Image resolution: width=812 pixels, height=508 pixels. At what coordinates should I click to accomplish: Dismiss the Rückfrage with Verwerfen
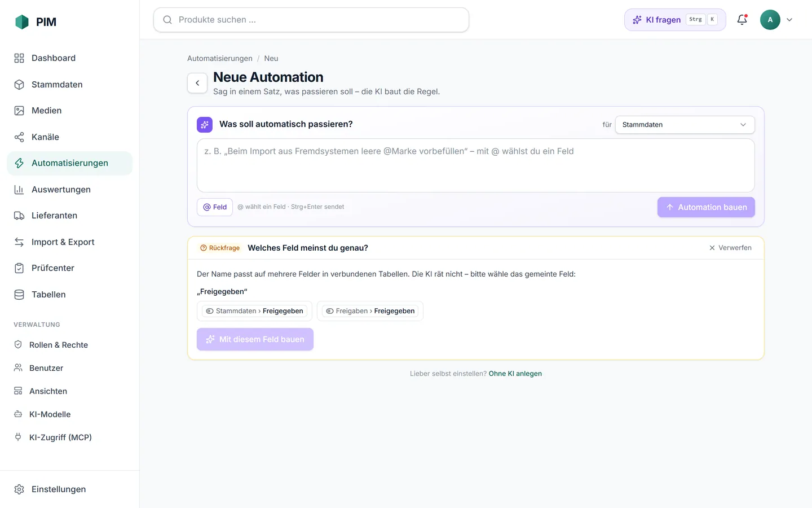pos(730,248)
